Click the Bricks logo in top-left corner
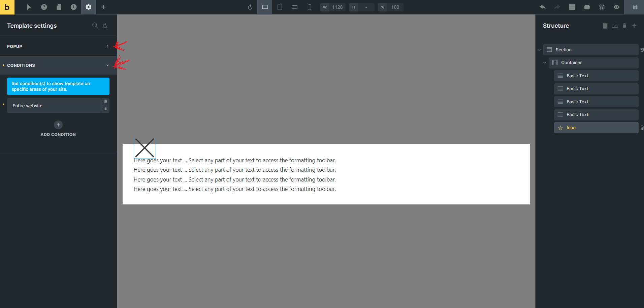This screenshot has width=644, height=308. coord(7,7)
